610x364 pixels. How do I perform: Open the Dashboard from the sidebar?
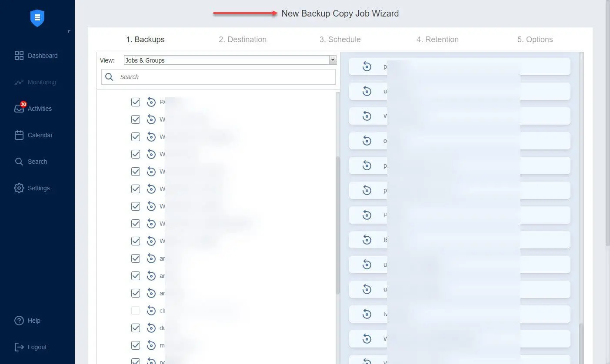pos(37,56)
